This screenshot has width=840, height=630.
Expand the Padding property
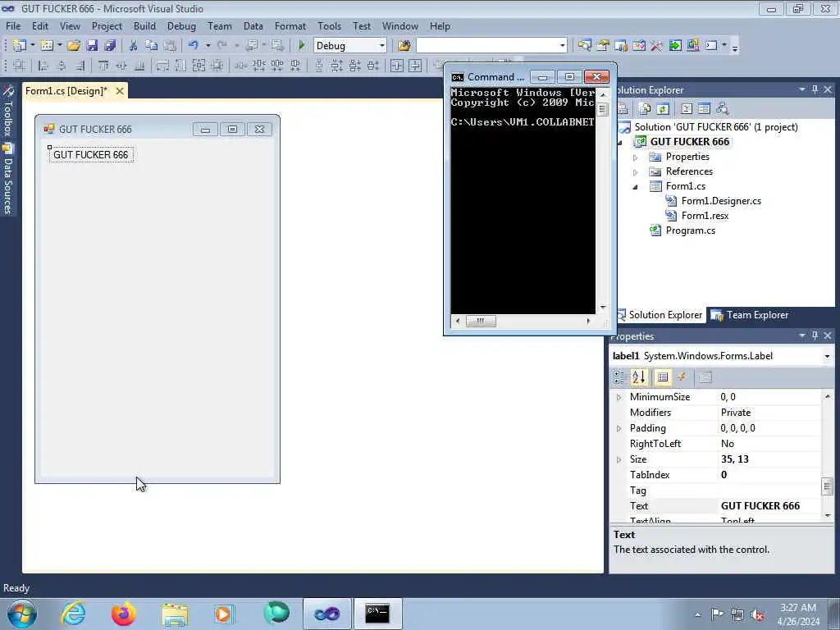pos(619,428)
